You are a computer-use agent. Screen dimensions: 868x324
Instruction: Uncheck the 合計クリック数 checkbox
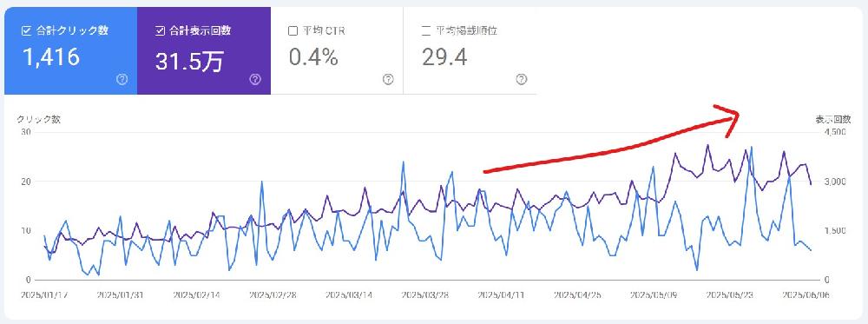(x=26, y=31)
